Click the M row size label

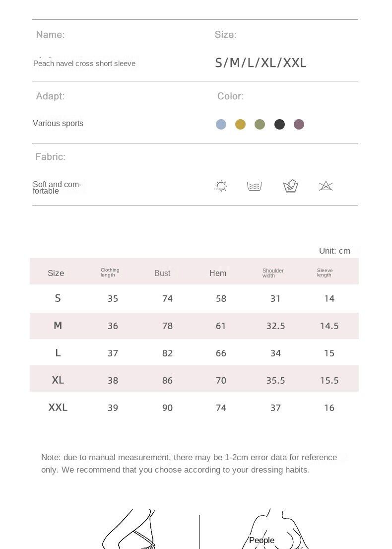(x=58, y=326)
